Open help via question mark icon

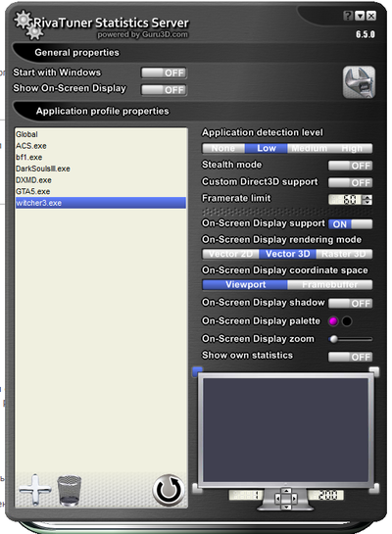click(348, 16)
